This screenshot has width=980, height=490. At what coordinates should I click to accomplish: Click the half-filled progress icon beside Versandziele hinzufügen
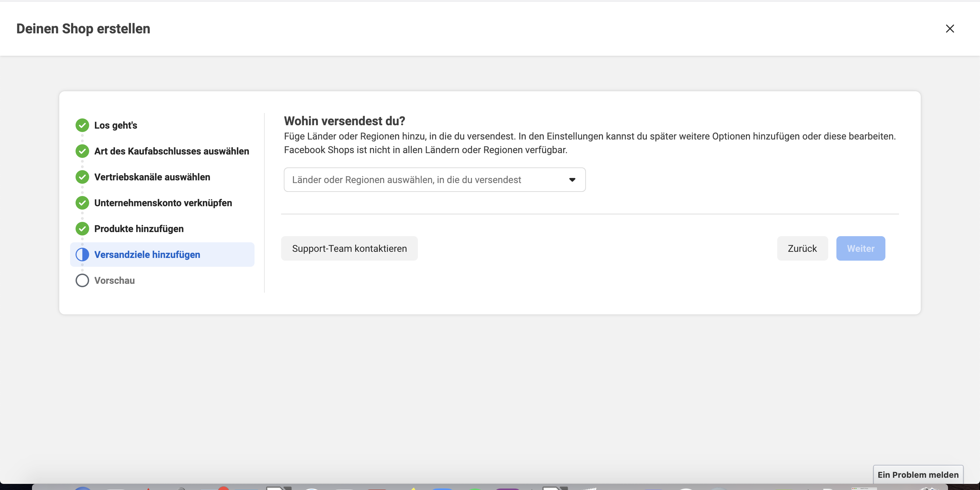click(82, 255)
